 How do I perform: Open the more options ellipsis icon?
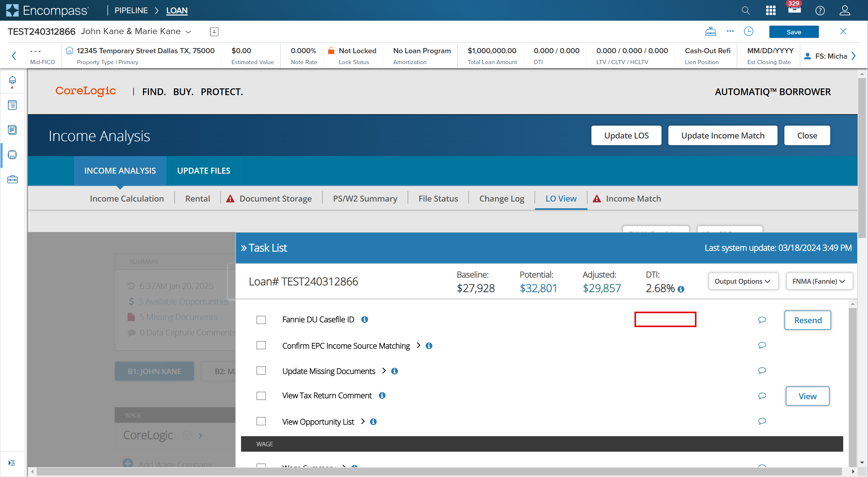730,31
